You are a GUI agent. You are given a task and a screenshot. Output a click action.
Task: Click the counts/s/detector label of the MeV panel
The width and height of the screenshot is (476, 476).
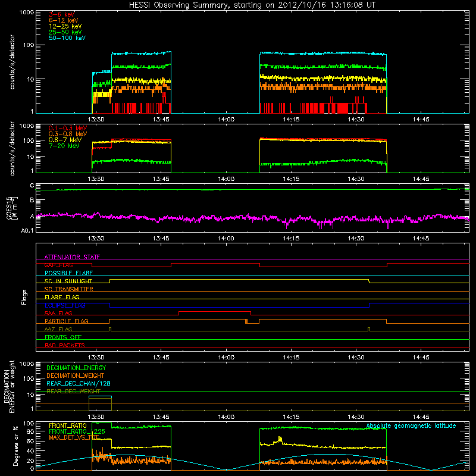click(x=12, y=148)
